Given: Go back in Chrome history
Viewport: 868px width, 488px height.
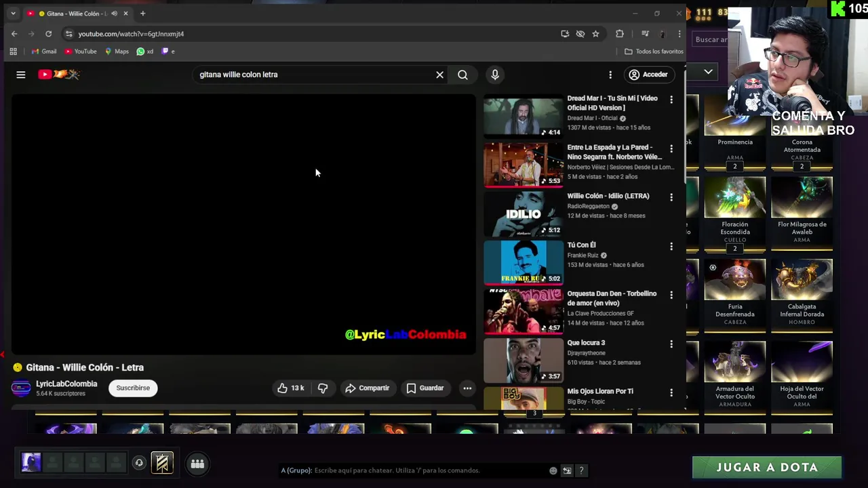Looking at the screenshot, I should (14, 34).
